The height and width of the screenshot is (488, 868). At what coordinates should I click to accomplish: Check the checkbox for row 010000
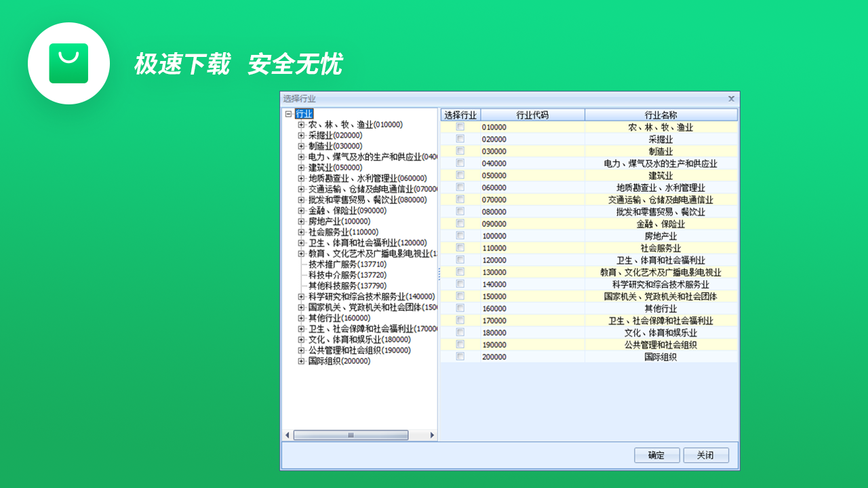tap(459, 127)
